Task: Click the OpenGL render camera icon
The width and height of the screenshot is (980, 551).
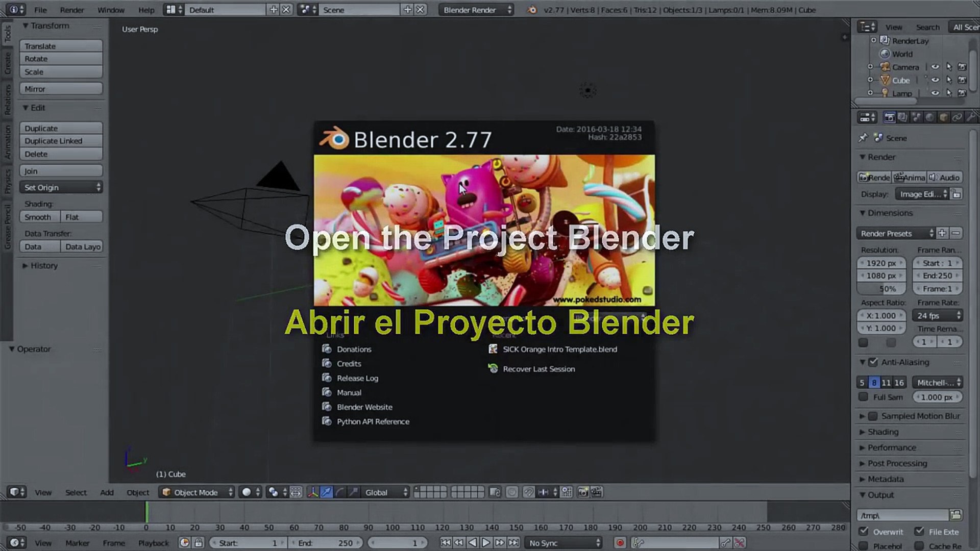Action: point(583,492)
